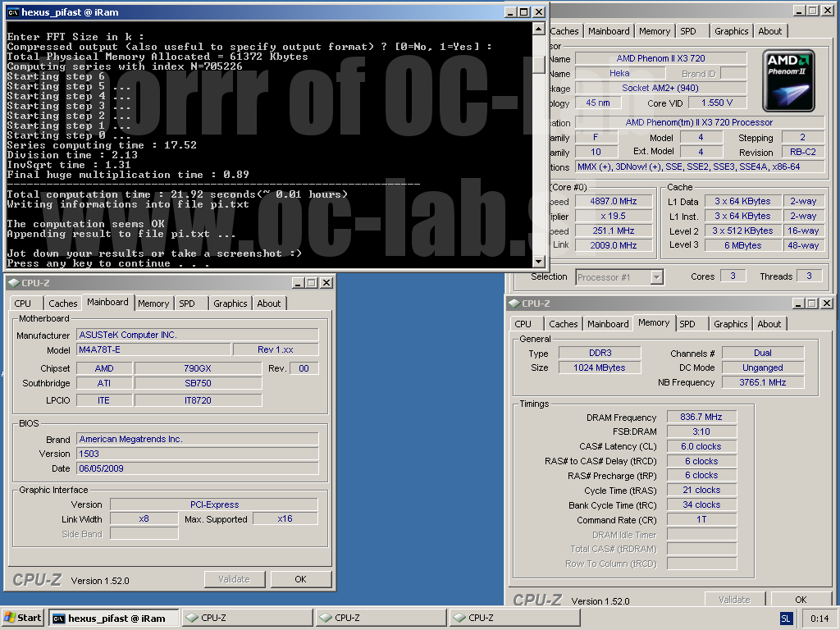Click the scroll up arrow in console window
840x630 pixels.
point(540,28)
